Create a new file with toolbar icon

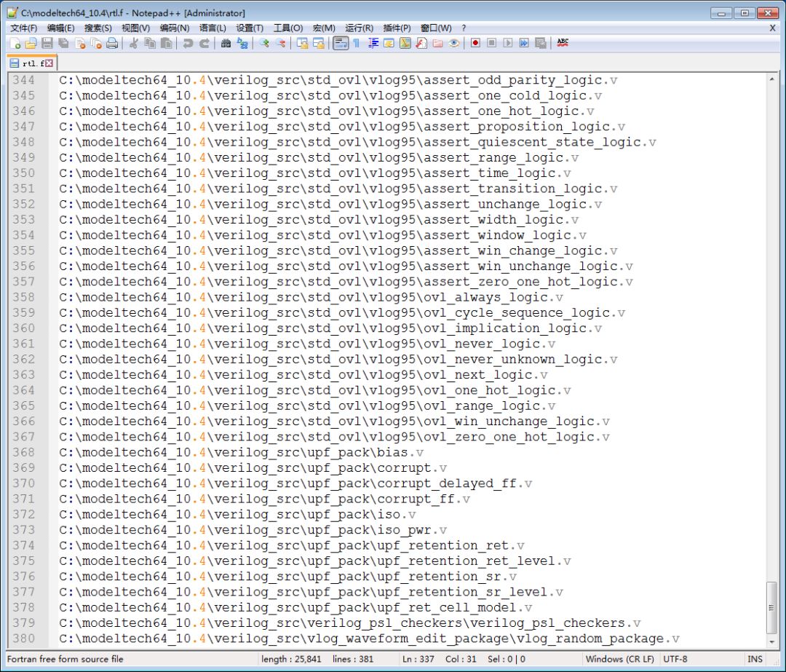pos(15,44)
